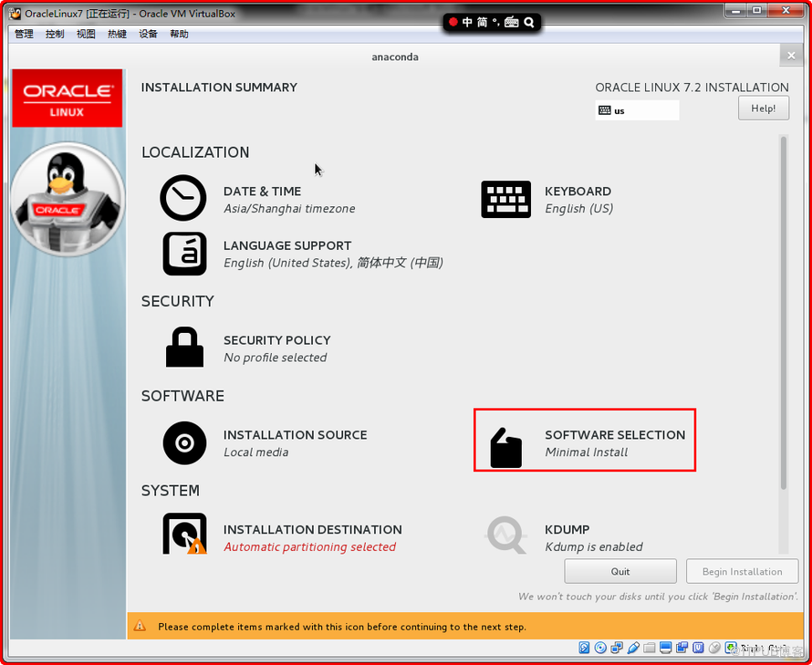Click the IME search magnifier icon
This screenshot has height=665, width=812.
(529, 22)
